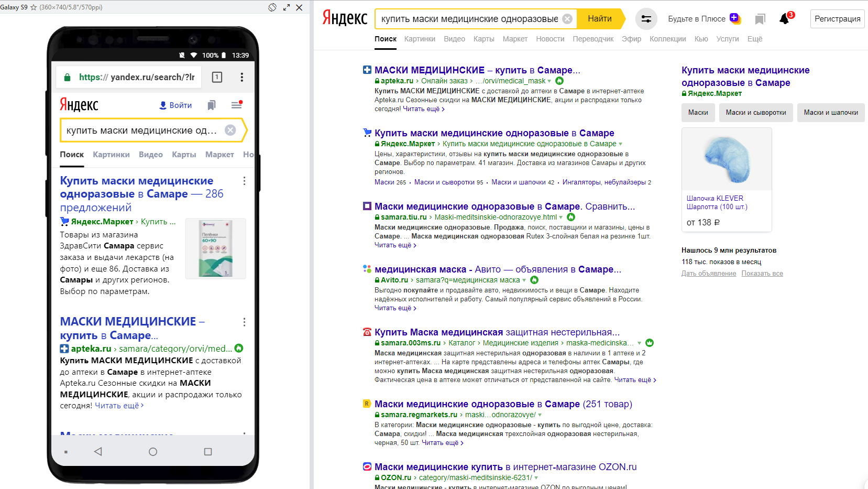Open mobile browser three-dot menu
868x489 pixels.
pyautogui.click(x=241, y=77)
